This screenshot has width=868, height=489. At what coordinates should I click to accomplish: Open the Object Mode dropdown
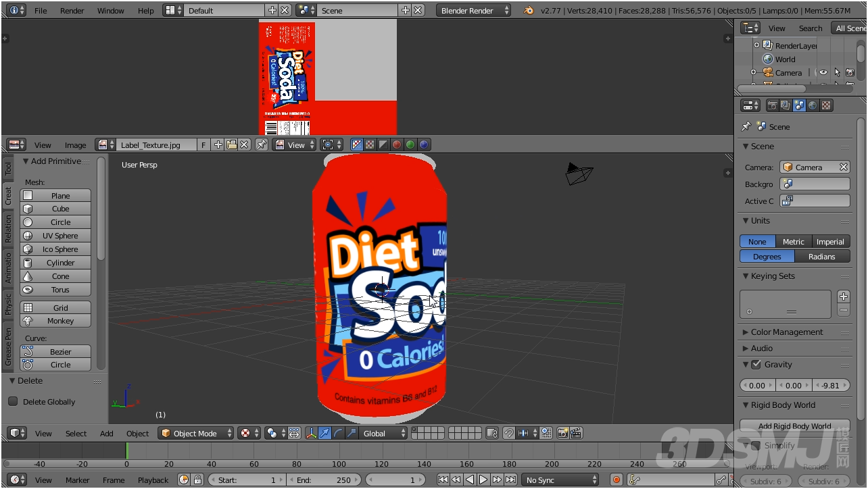(x=196, y=433)
